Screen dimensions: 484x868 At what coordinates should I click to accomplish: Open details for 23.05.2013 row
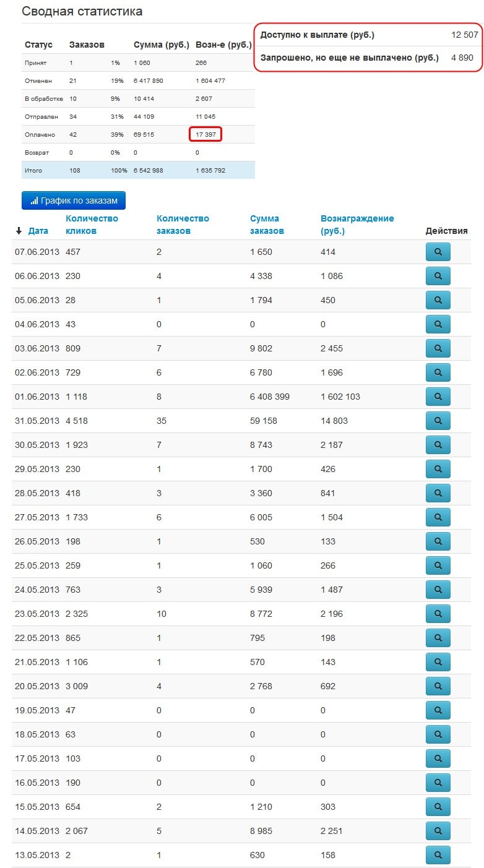click(x=438, y=614)
